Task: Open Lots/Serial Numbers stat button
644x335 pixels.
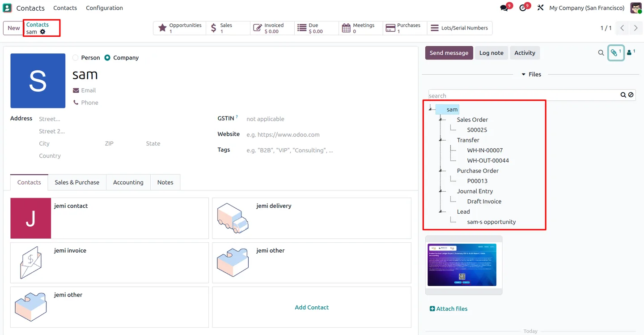Action: [460, 28]
